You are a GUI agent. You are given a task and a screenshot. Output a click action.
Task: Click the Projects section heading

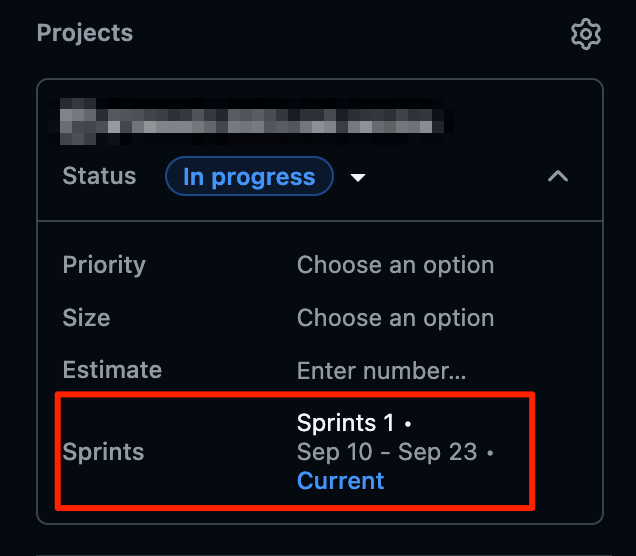[85, 32]
